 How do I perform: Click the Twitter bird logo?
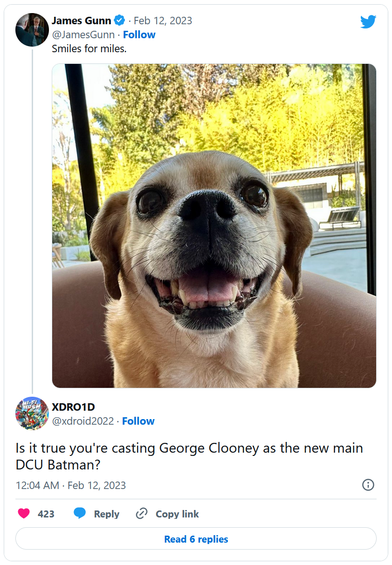click(x=368, y=21)
